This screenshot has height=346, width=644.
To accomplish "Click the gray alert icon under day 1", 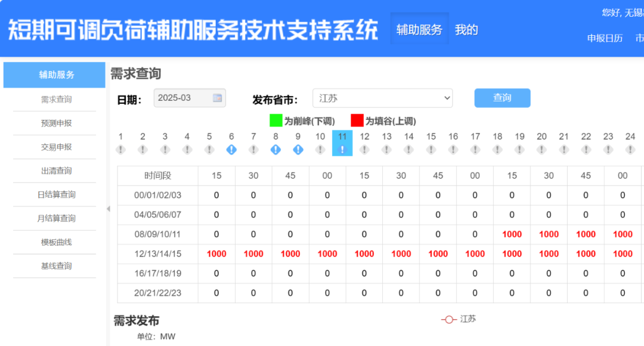I will [x=120, y=150].
